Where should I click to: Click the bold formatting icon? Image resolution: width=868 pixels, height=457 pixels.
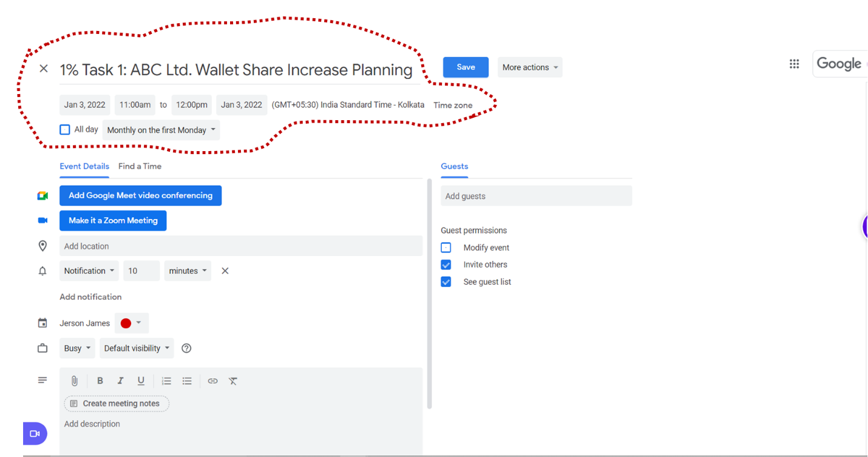pos(100,381)
